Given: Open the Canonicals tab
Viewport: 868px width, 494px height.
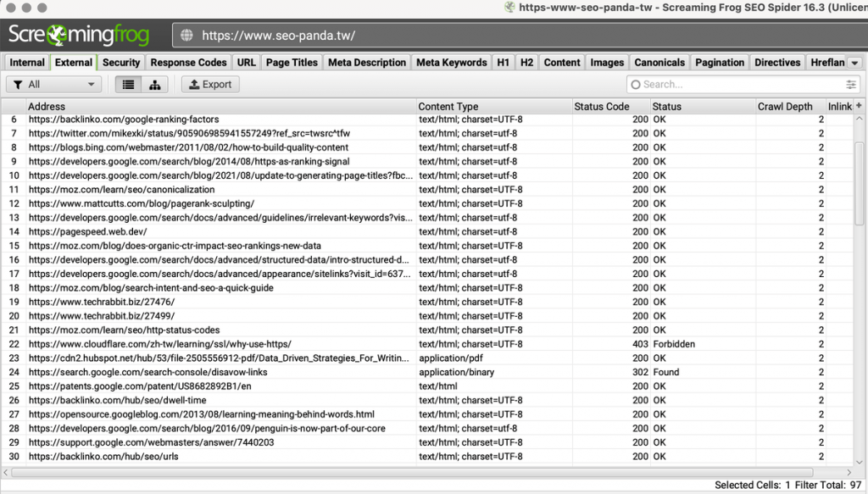Looking at the screenshot, I should [x=659, y=63].
